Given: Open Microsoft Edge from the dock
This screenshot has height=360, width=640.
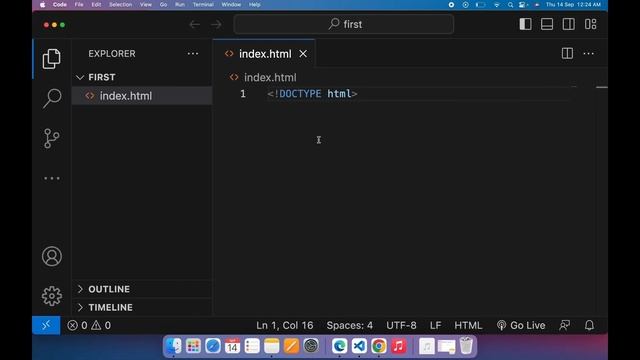Looking at the screenshot, I should [x=339, y=346].
